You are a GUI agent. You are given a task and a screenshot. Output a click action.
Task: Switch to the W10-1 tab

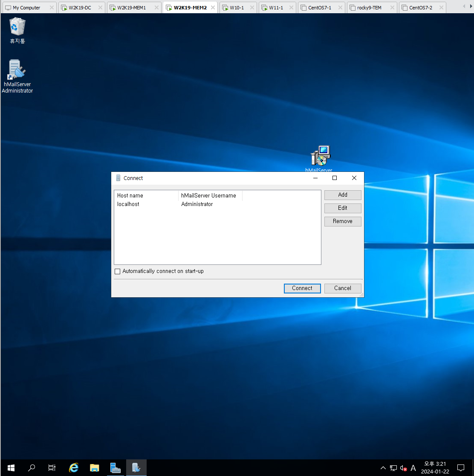(x=237, y=8)
